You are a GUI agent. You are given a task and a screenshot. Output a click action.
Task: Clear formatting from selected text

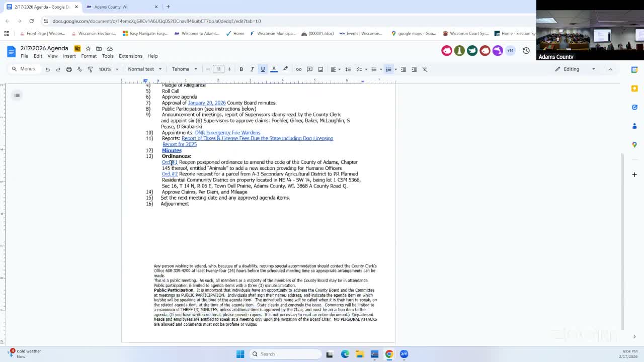click(425, 69)
